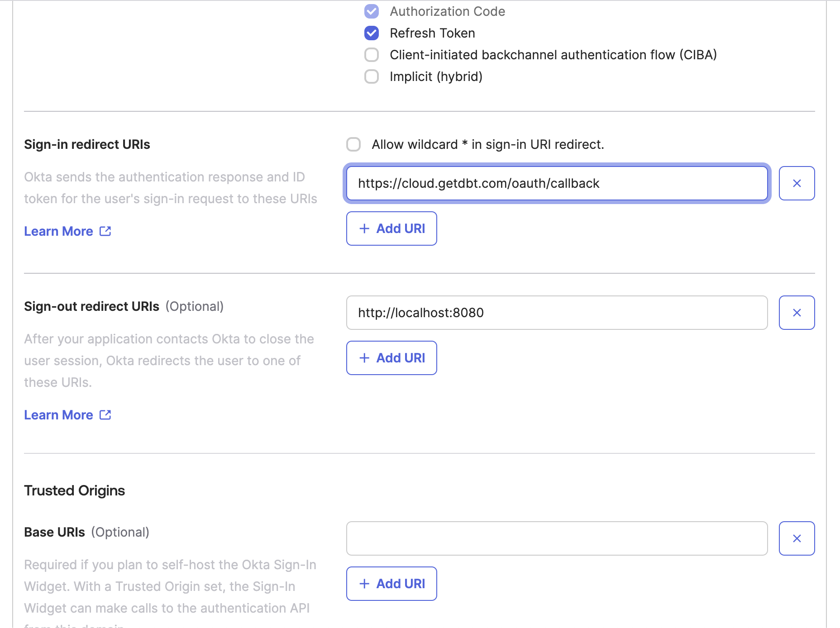This screenshot has height=628, width=840.
Task: Uncheck the Refresh Token grant type
Action: click(x=371, y=33)
